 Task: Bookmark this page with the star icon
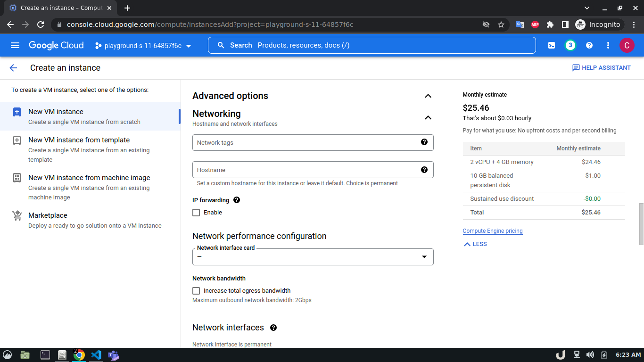coord(501,25)
